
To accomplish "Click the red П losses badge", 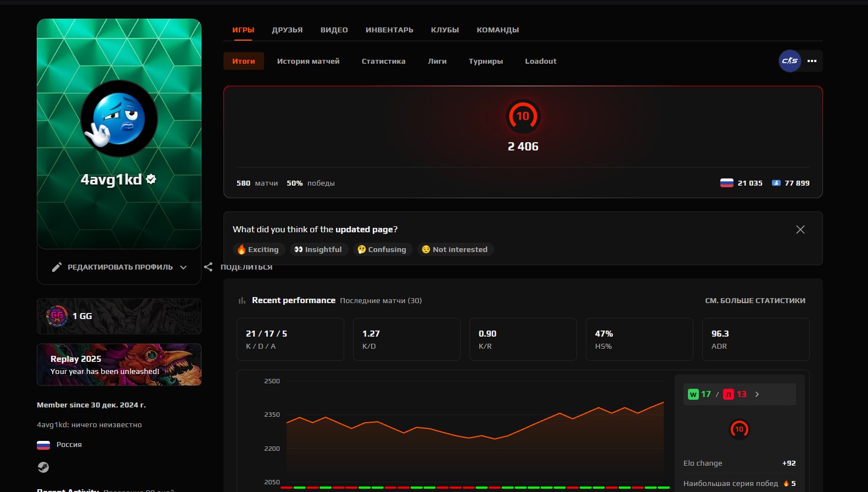I will pos(729,394).
